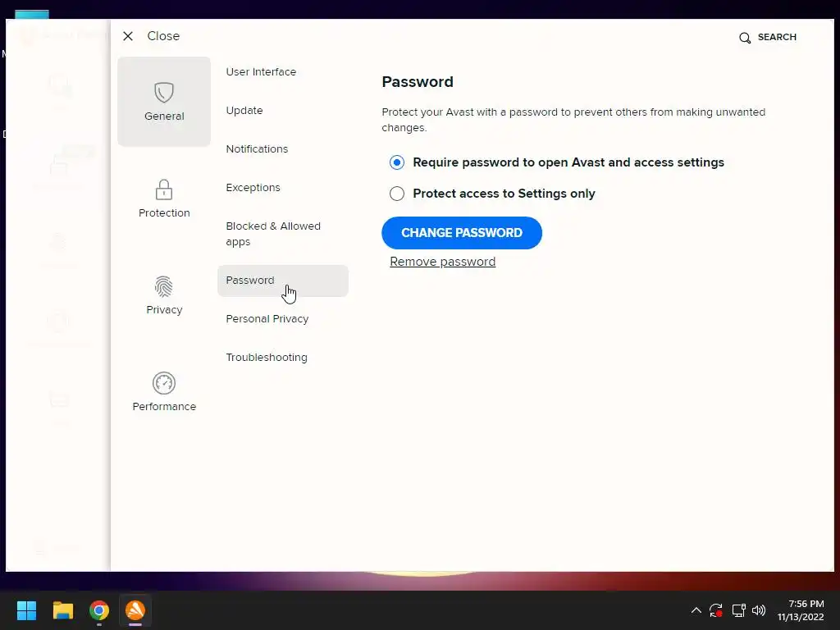Open the Update settings tab
840x630 pixels.
(x=244, y=111)
